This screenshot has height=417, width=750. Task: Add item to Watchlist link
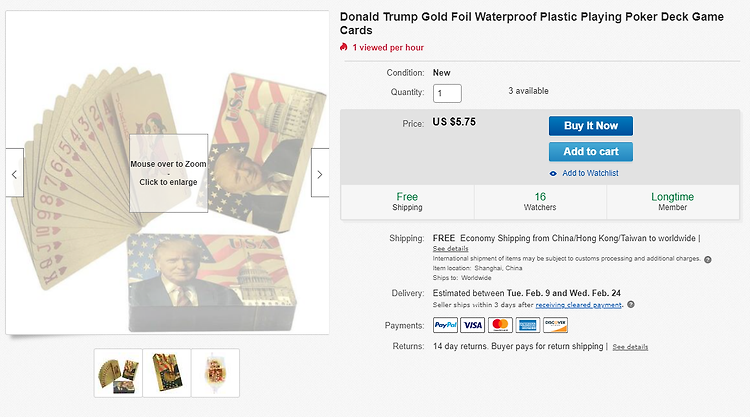[590, 173]
